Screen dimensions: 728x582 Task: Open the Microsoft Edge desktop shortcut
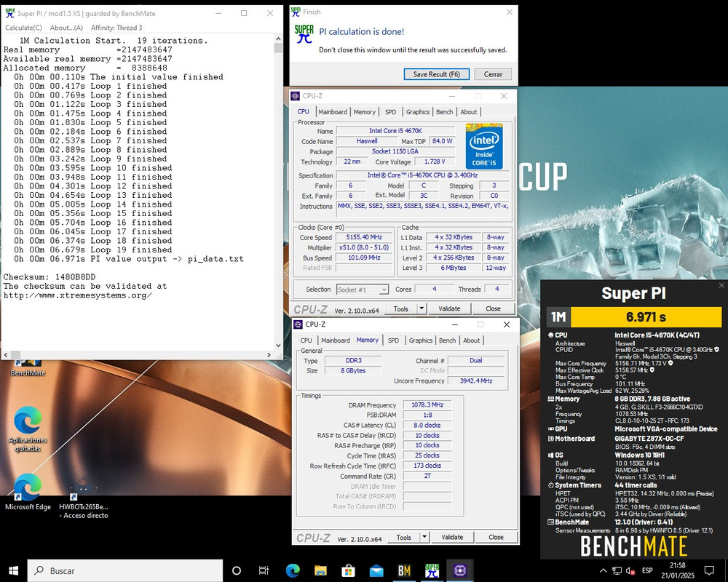click(x=28, y=492)
